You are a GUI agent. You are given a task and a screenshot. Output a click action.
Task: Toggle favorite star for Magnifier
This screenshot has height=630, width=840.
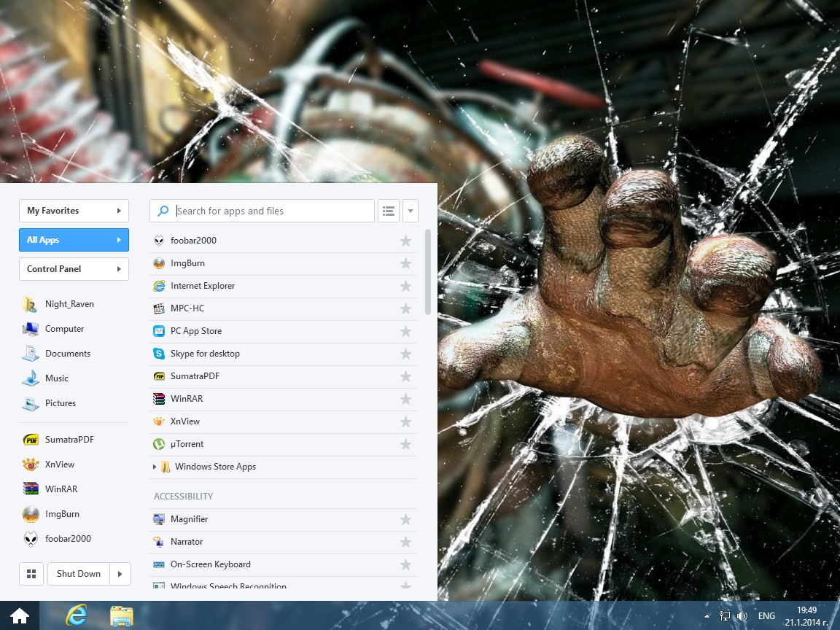406,520
